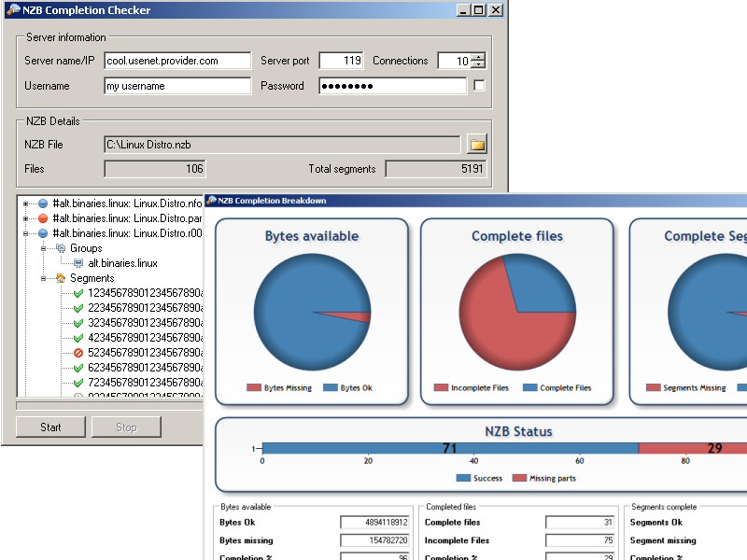Image resolution: width=747 pixels, height=560 pixels.
Task: Click the browse NZB file folder icon
Action: coord(477,145)
